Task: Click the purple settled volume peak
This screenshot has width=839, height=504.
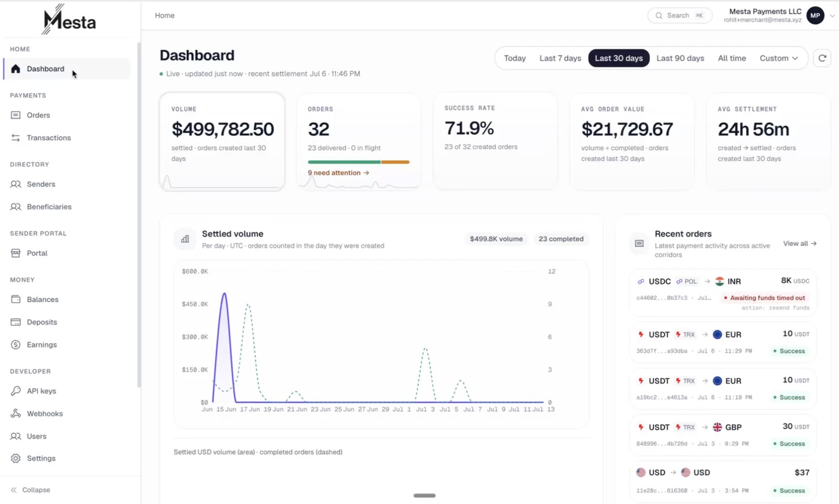Action: tap(224, 294)
